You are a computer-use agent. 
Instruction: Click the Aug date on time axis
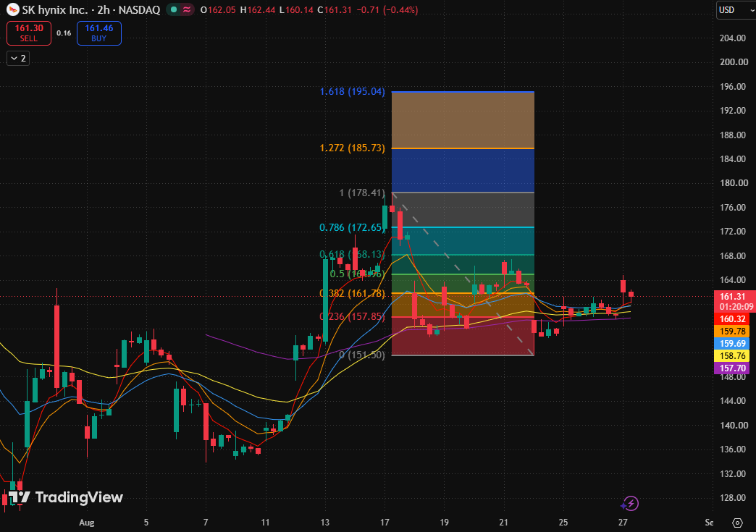click(87, 523)
